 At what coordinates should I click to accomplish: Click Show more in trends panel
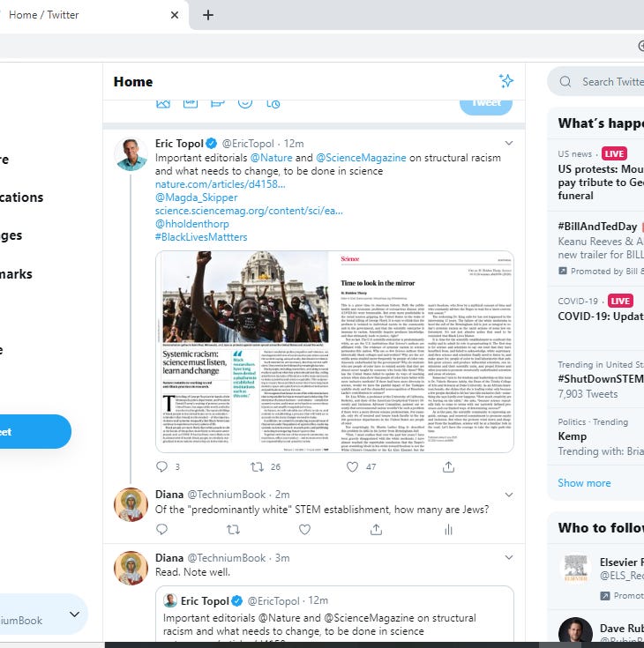[584, 483]
